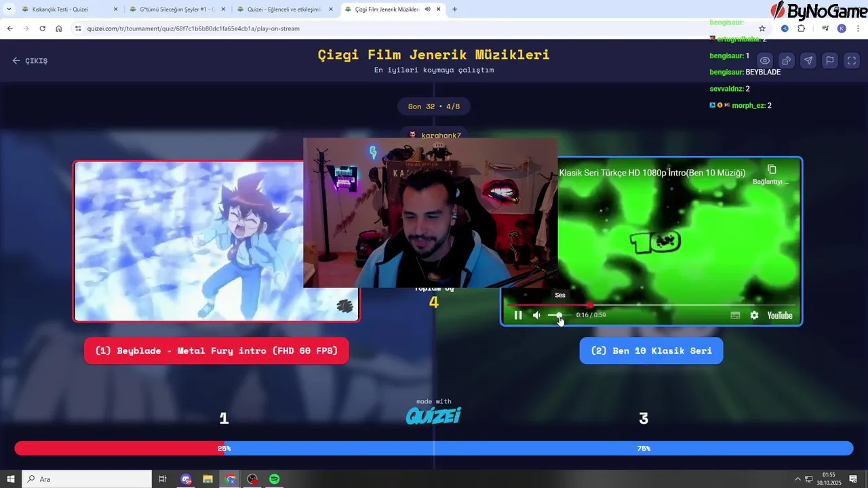The height and width of the screenshot is (488, 868).
Task: Click the paper plane share icon
Action: [808, 60]
